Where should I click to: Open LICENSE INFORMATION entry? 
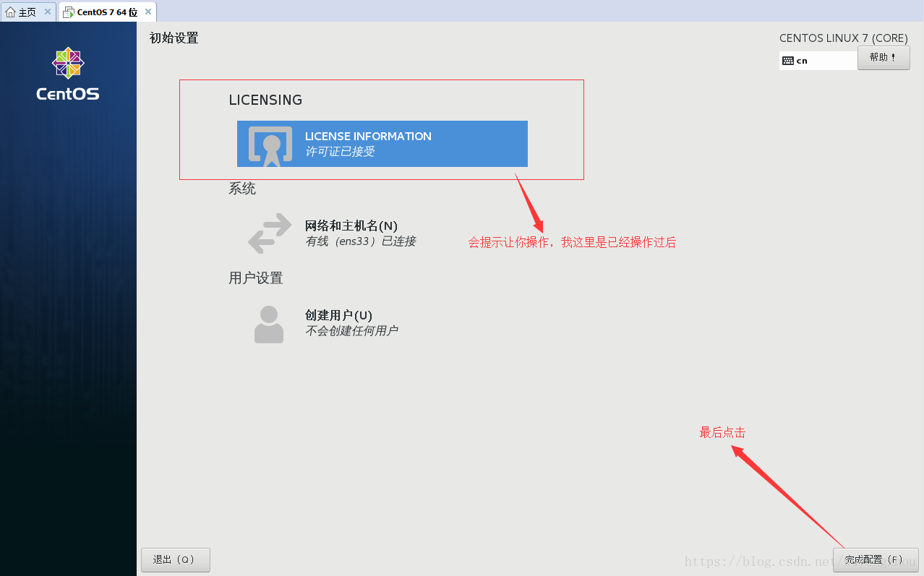[x=382, y=144]
